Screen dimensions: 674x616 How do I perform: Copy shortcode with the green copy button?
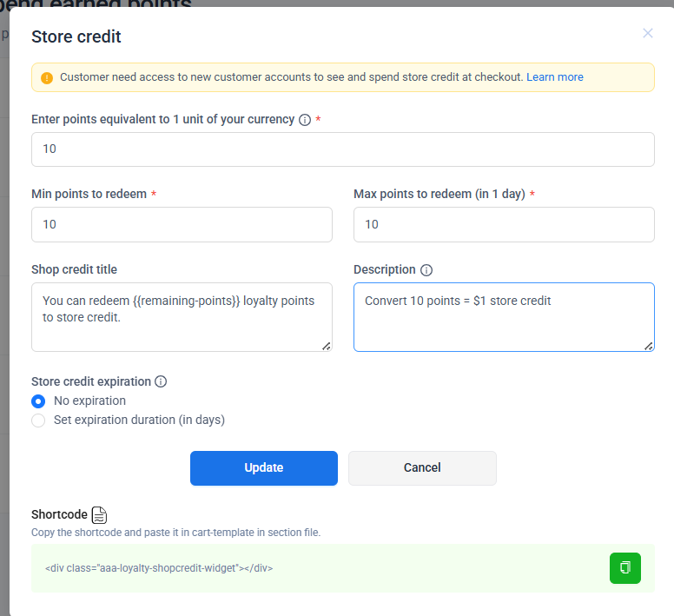click(x=624, y=568)
